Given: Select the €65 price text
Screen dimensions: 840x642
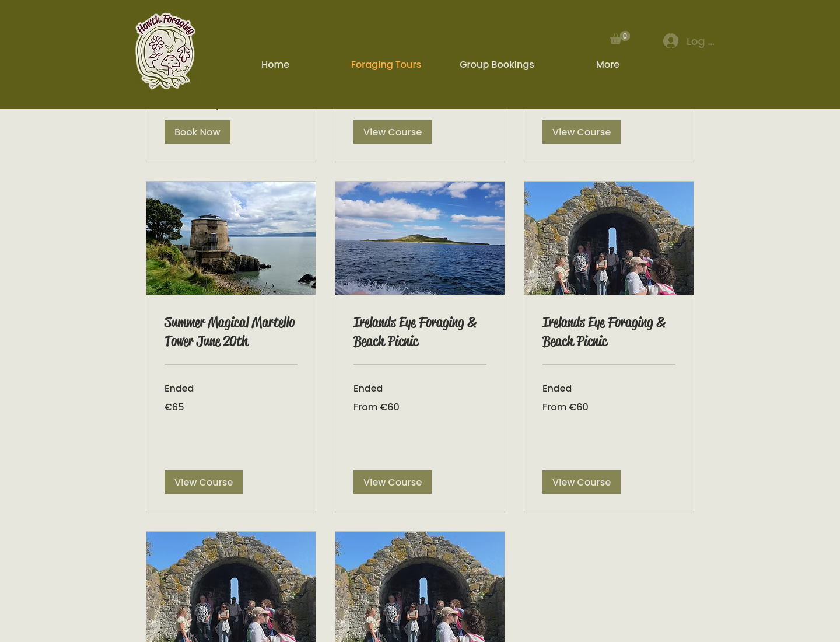Looking at the screenshot, I should (x=174, y=407).
